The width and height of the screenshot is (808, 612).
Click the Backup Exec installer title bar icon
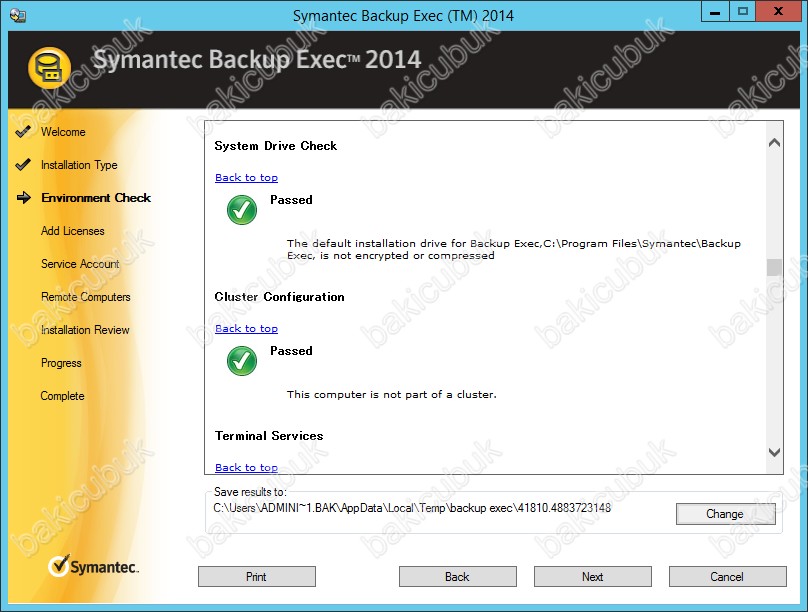pyautogui.click(x=18, y=15)
